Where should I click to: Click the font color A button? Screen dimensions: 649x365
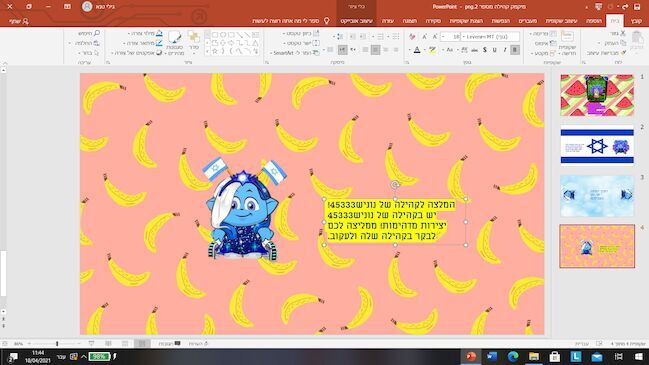point(417,50)
